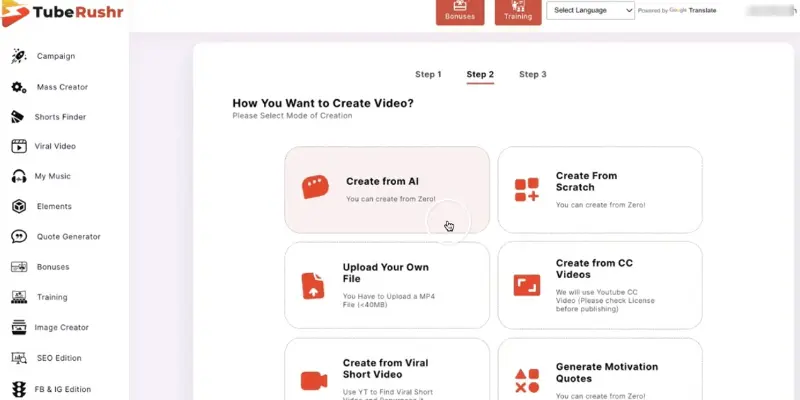
Task: Open My Music in sidebar
Action: tap(53, 177)
